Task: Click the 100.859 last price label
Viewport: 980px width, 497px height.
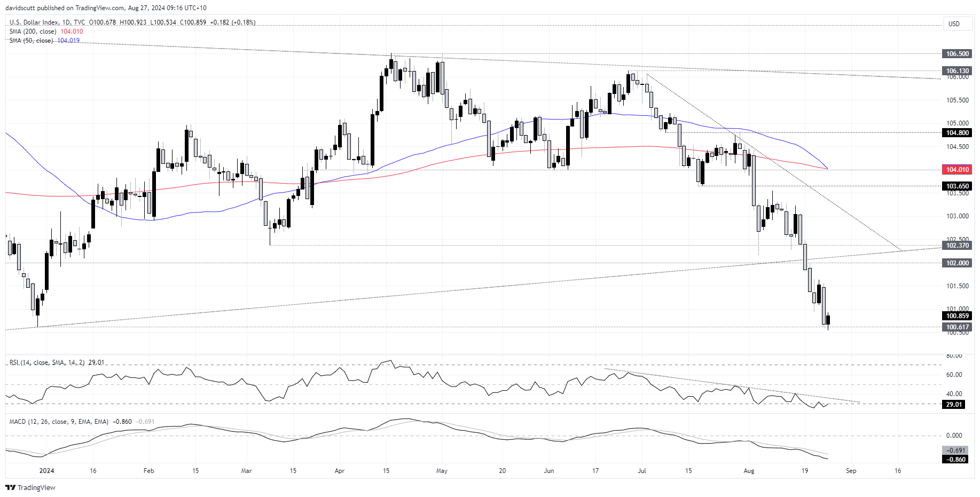Action: [x=958, y=316]
